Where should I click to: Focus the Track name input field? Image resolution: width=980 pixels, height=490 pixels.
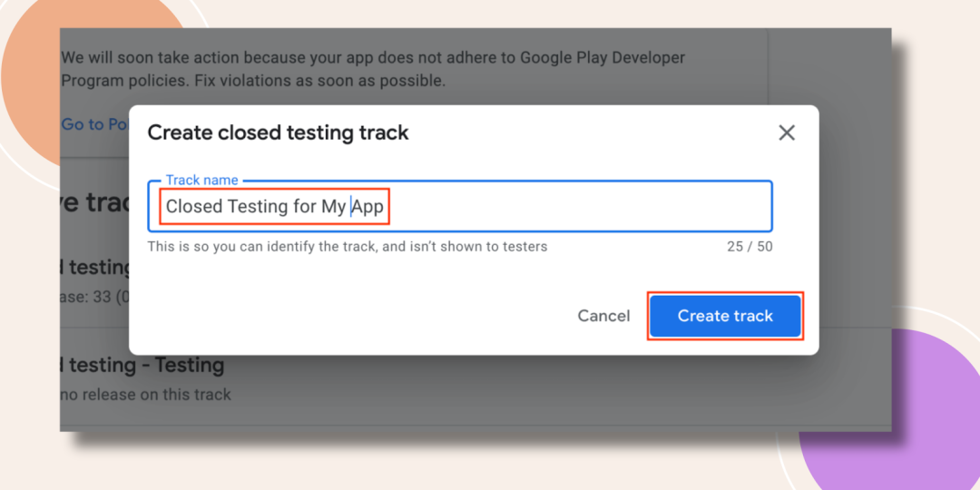point(460,206)
